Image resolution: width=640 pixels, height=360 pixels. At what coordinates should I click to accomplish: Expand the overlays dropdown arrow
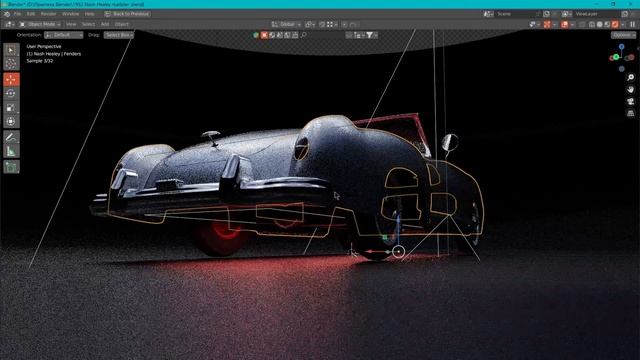pos(572,24)
